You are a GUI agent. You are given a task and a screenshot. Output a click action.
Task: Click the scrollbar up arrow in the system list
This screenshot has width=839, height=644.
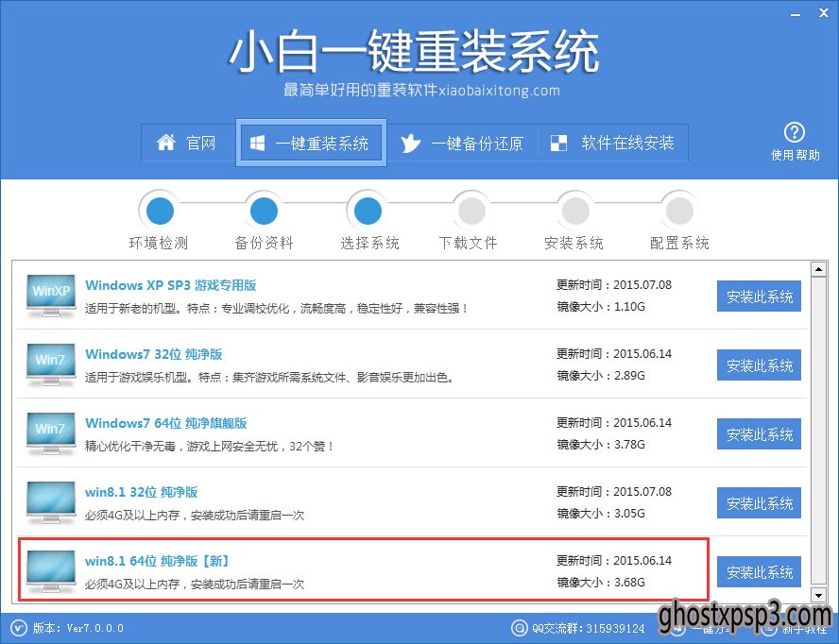818,269
